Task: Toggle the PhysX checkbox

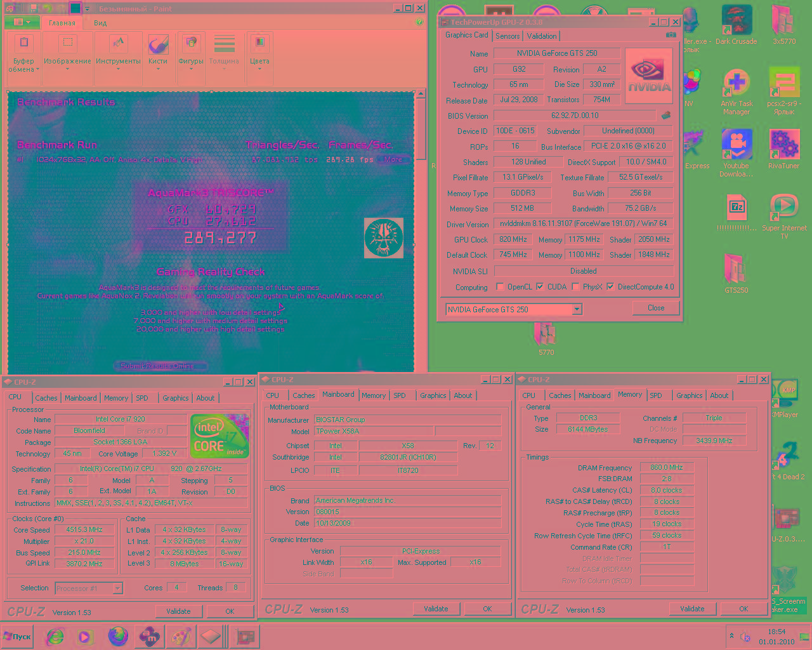Action: [575, 287]
